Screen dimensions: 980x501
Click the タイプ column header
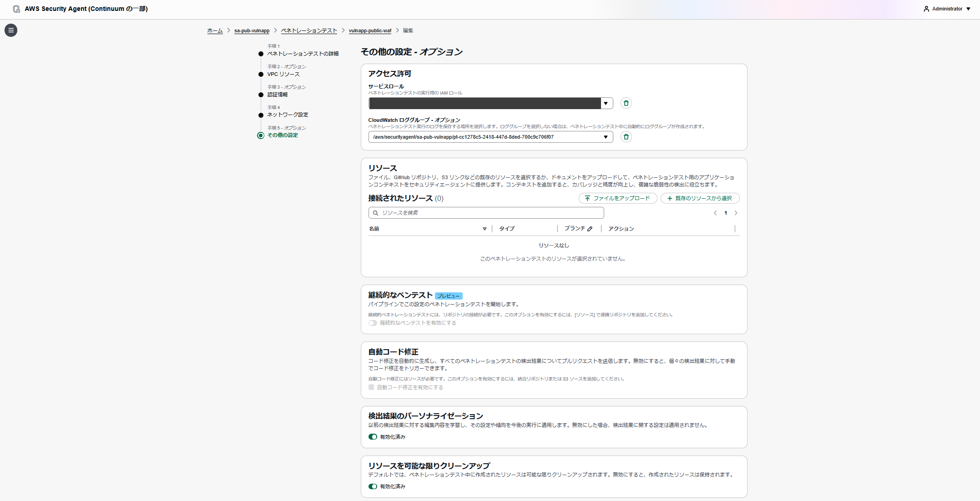(506, 229)
